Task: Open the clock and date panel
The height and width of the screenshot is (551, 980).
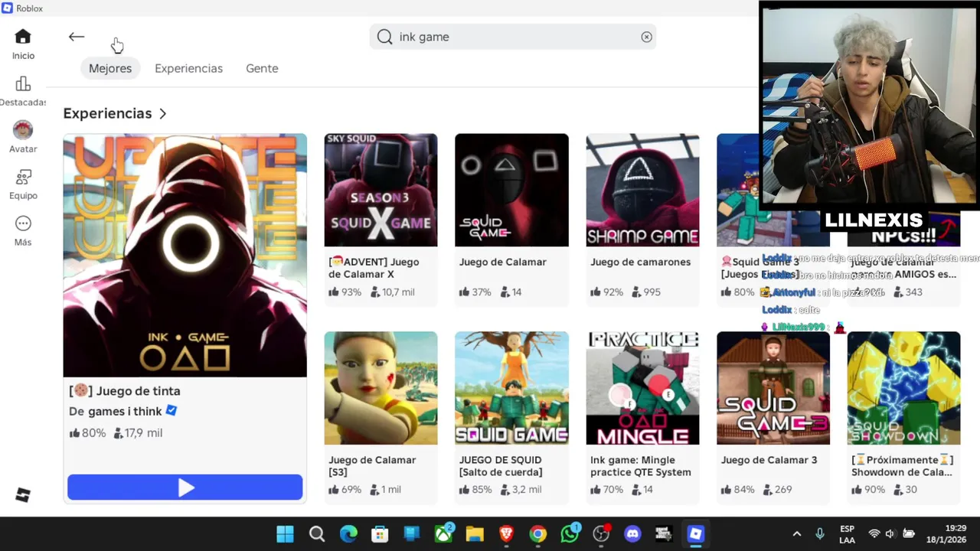Action: 946,533
